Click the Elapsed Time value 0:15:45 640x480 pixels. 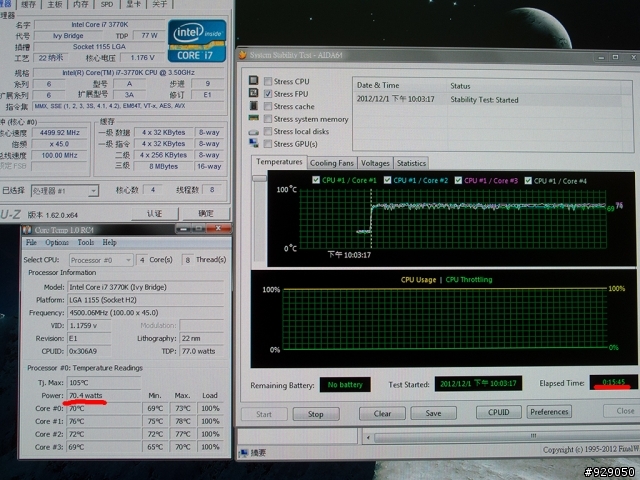(x=613, y=382)
